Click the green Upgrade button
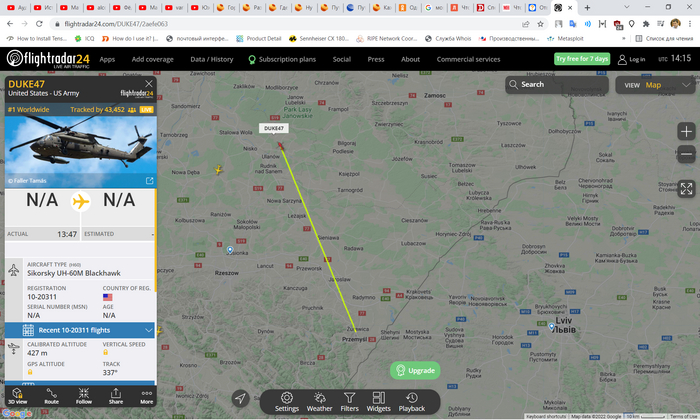Viewport: 700px width, 420px height. click(415, 370)
